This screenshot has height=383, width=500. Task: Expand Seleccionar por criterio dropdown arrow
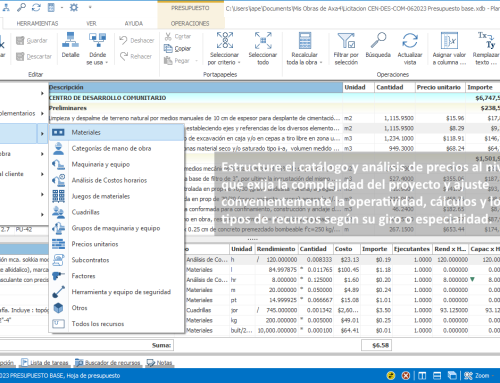point(239,63)
